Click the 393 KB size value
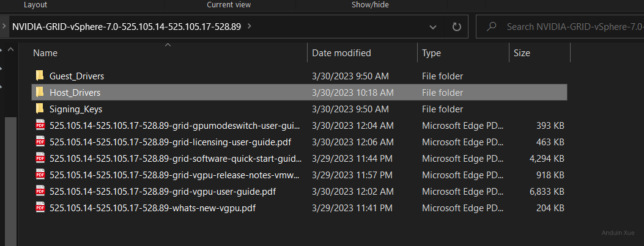This screenshot has width=644, height=246. (550, 126)
